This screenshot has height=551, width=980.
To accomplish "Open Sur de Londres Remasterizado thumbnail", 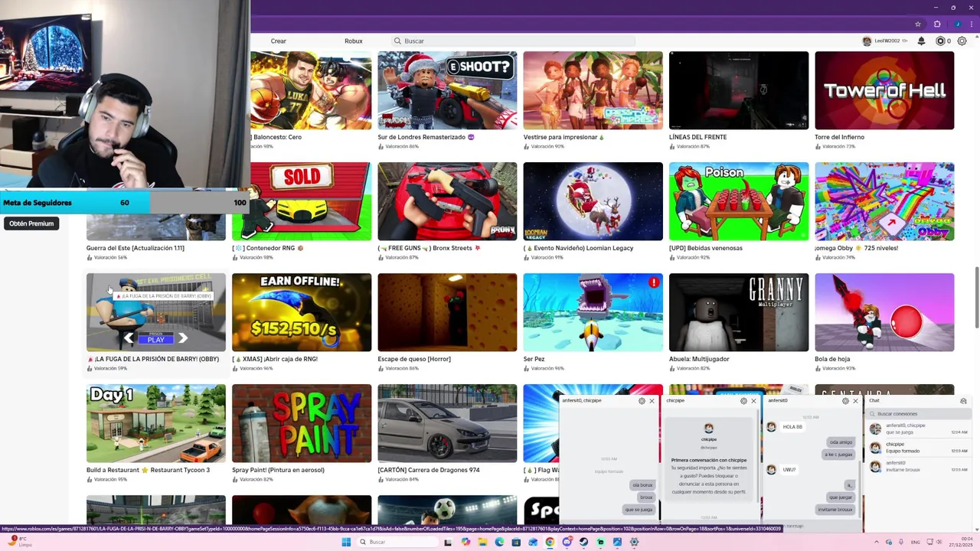I will (447, 90).
